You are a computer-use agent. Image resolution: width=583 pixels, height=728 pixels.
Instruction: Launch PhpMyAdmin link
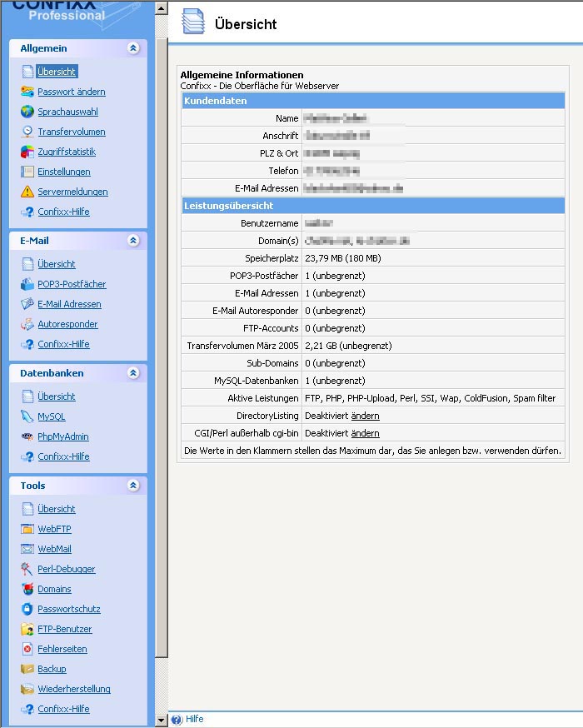click(x=63, y=436)
